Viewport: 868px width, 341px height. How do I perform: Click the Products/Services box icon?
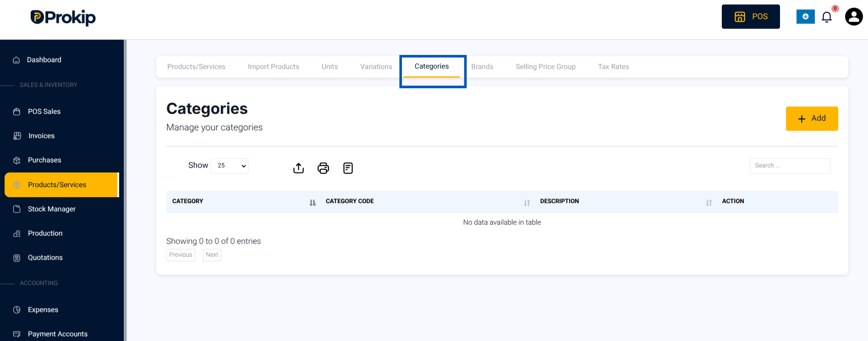17,185
